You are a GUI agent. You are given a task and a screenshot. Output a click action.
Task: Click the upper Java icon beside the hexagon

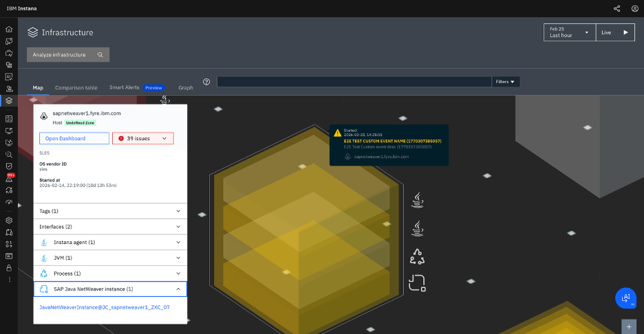[417, 200]
